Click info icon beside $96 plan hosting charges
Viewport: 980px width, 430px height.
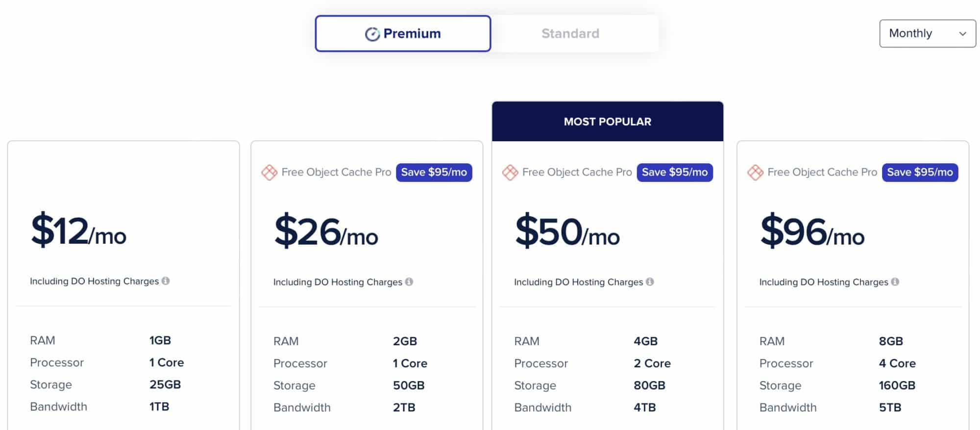tap(895, 282)
